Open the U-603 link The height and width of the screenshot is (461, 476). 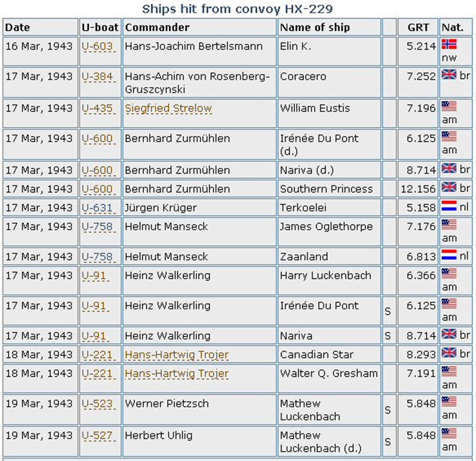pos(97,46)
